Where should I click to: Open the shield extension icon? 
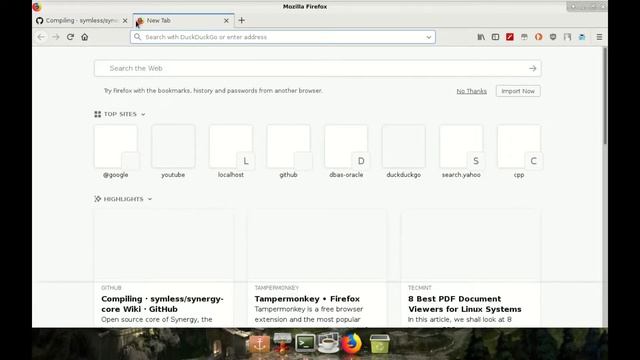point(553,37)
